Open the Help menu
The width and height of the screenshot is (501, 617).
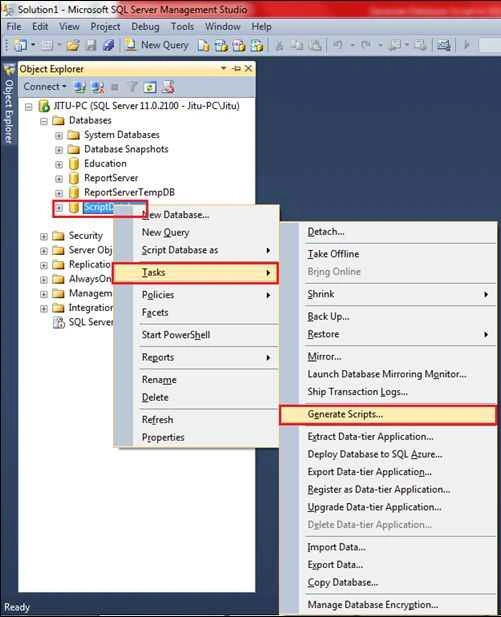[x=262, y=27]
